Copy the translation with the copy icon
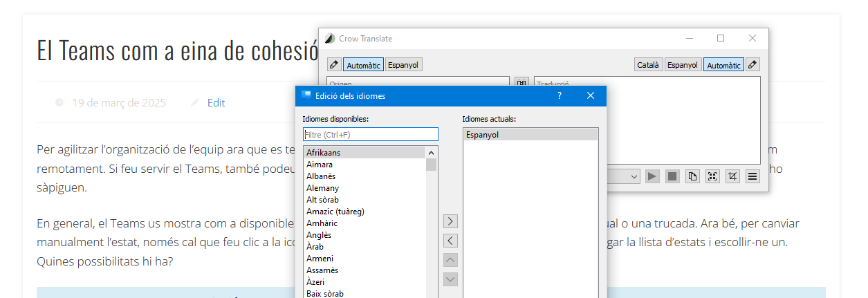 pos(692,176)
